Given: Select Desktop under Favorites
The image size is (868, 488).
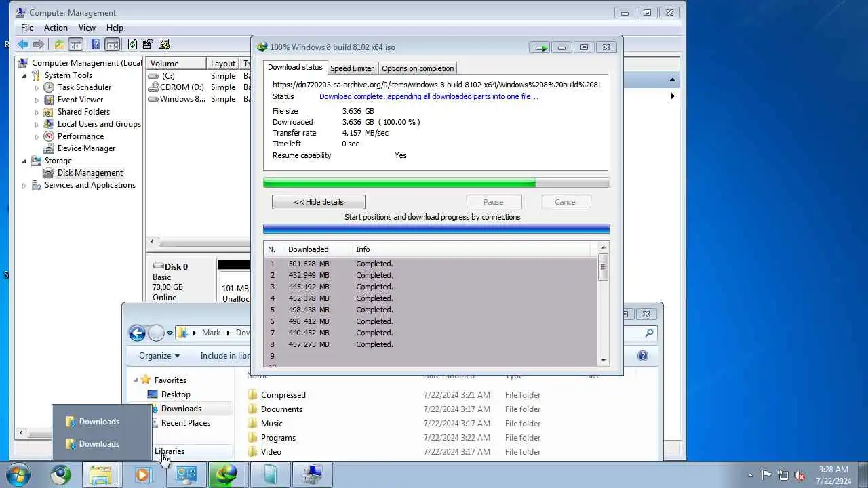Looking at the screenshot, I should pyautogui.click(x=176, y=394).
